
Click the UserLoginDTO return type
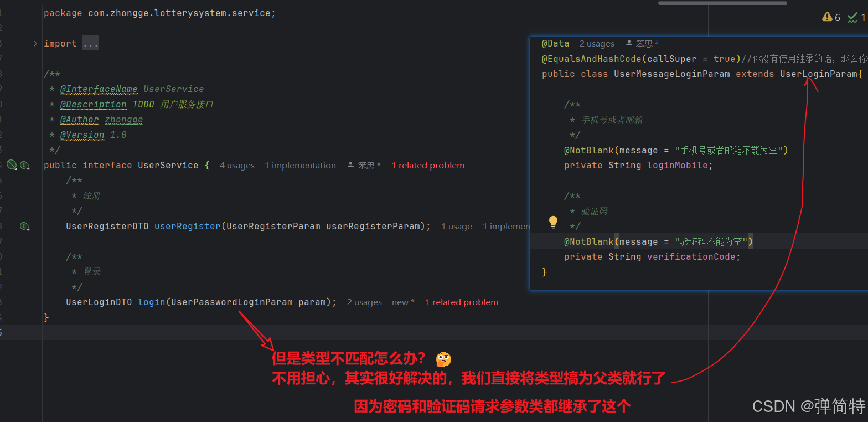pyautogui.click(x=99, y=302)
